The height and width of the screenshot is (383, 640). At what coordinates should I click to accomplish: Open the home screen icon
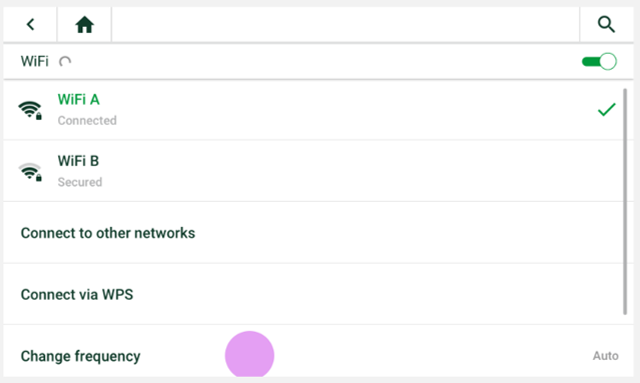coord(84,24)
